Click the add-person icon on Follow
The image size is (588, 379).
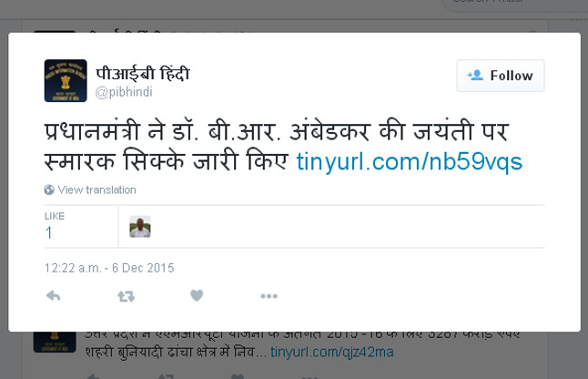tap(475, 75)
